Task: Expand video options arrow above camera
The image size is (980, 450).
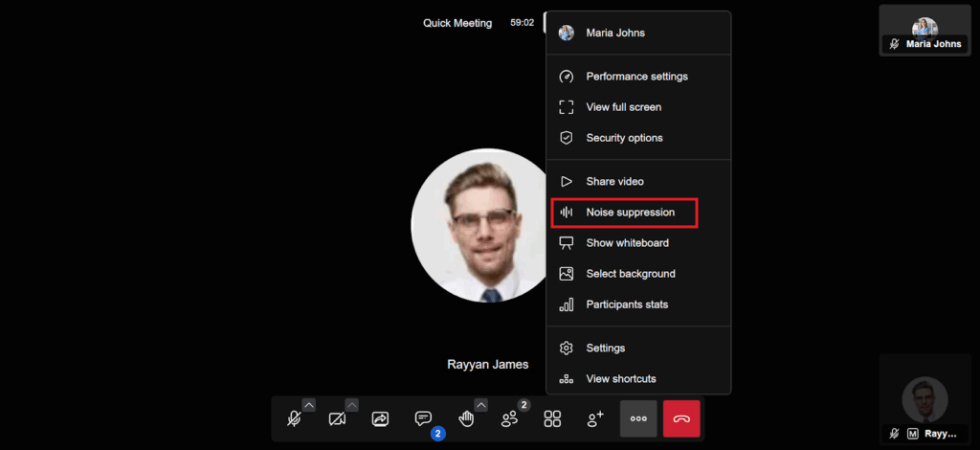Action: (x=352, y=404)
